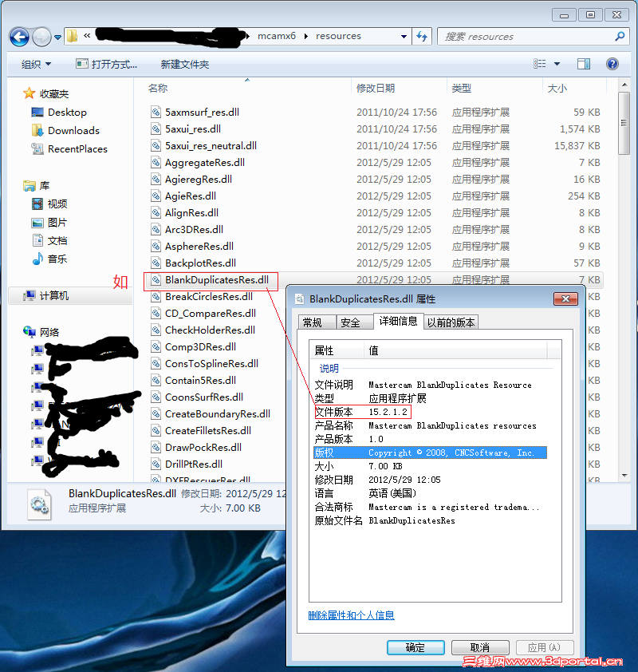The height and width of the screenshot is (672, 638).
Task: Select BlankDuplicatesRes.dll in file list
Action: [x=217, y=280]
